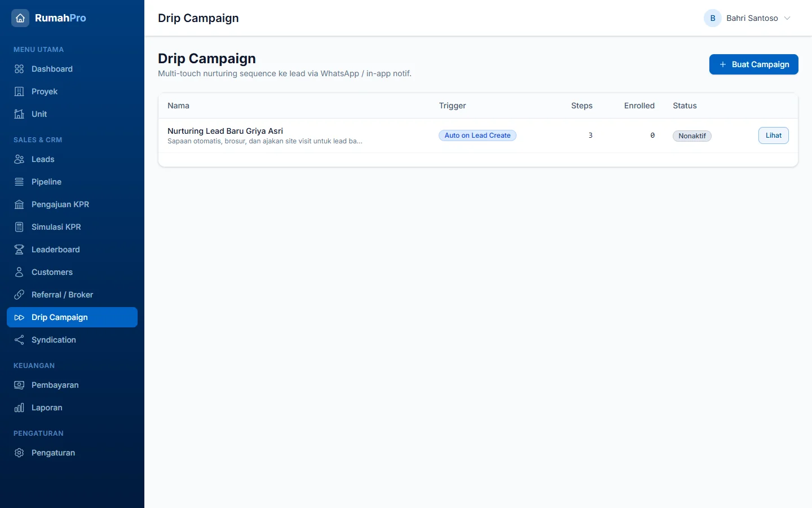Click the Proyek building icon
The width and height of the screenshot is (812, 508).
[19, 91]
